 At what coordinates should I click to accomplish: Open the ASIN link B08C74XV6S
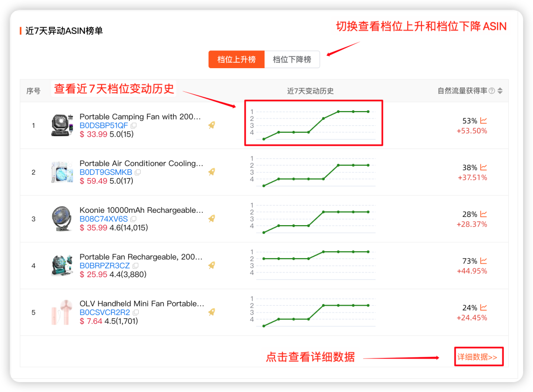click(104, 219)
